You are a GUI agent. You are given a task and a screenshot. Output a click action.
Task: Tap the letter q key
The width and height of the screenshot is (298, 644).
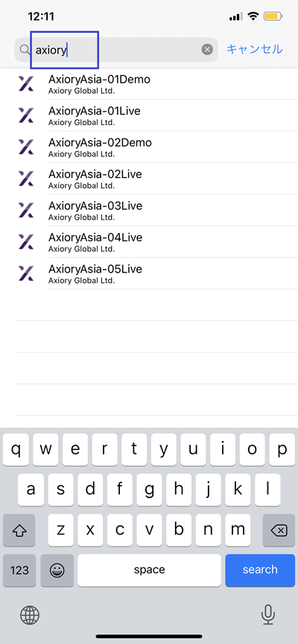(x=16, y=450)
